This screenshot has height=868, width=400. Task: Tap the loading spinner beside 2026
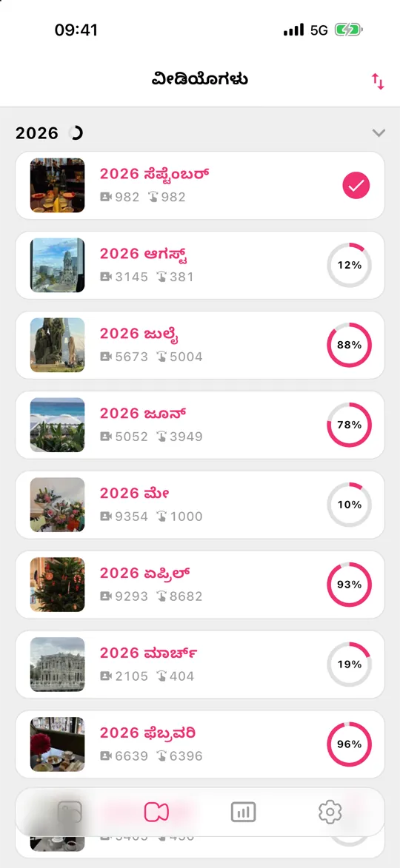tap(76, 133)
